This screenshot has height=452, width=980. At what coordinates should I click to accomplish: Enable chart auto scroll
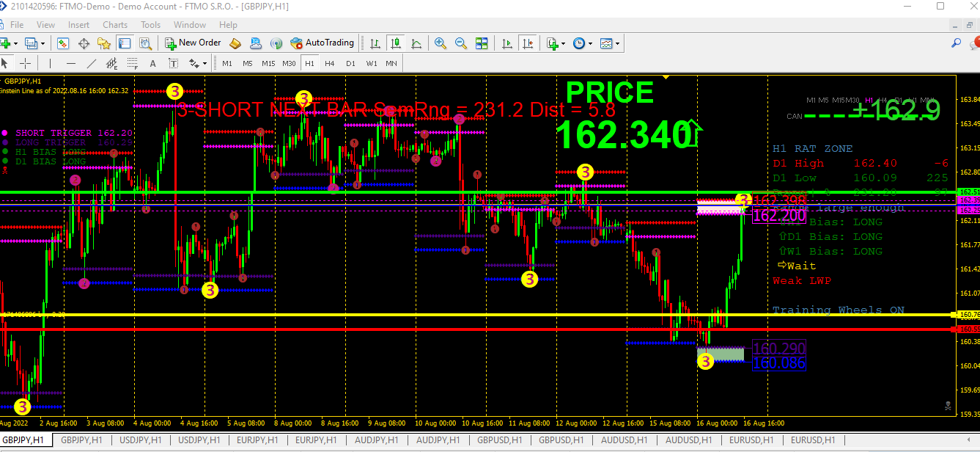pos(507,43)
